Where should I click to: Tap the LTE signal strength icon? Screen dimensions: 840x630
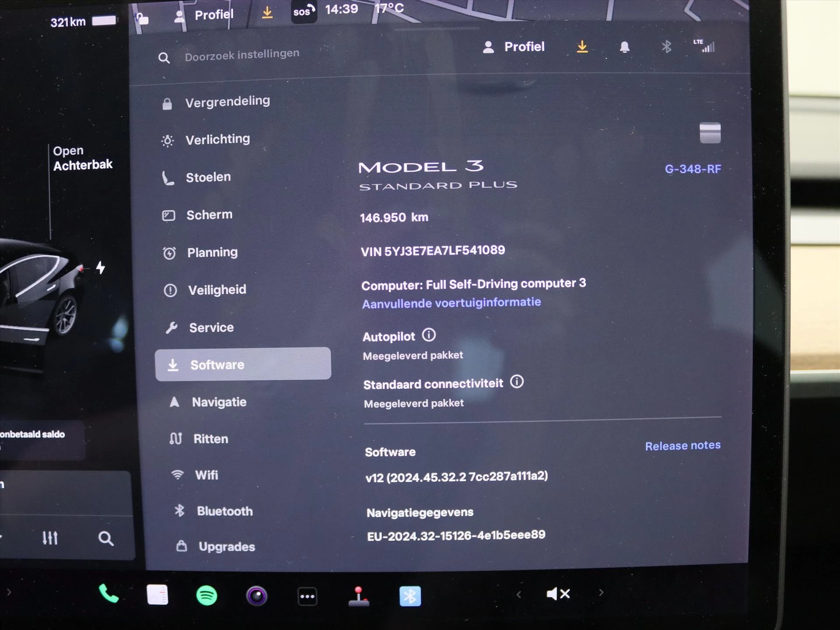704,45
